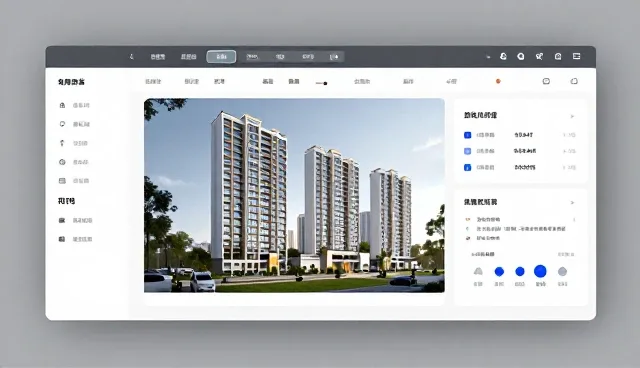
Task: Click the rocket-shaped icon in the top bar
Action: (539, 56)
